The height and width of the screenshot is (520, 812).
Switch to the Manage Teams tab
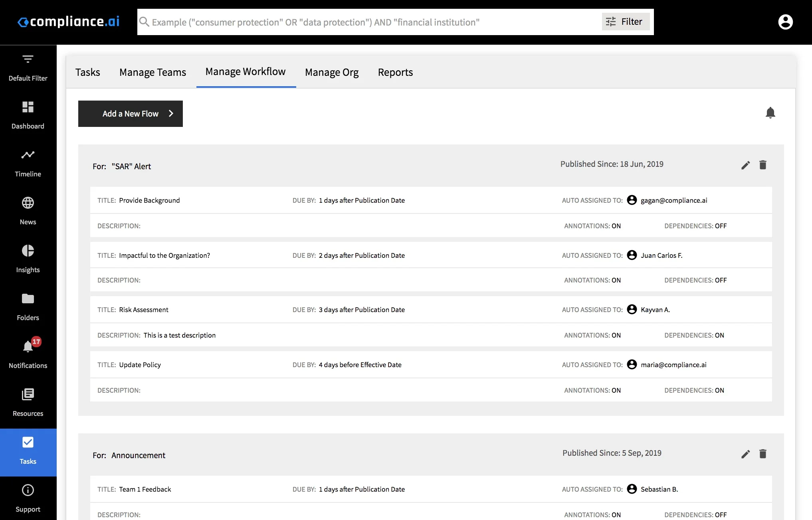tap(152, 72)
